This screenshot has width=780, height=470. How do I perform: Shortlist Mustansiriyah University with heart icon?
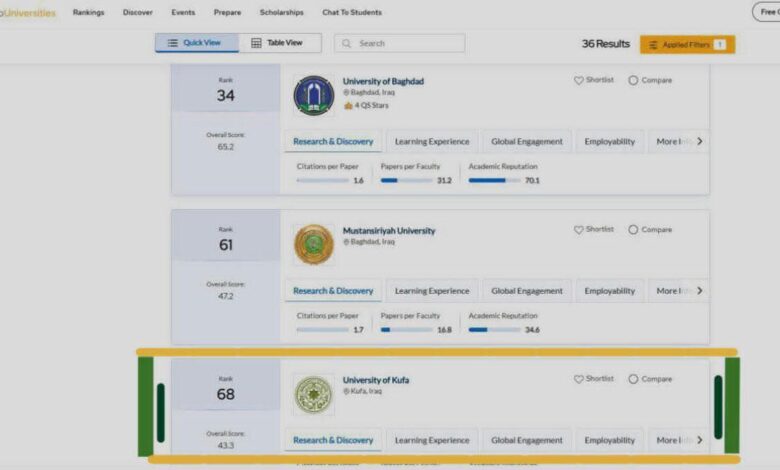pyautogui.click(x=578, y=230)
